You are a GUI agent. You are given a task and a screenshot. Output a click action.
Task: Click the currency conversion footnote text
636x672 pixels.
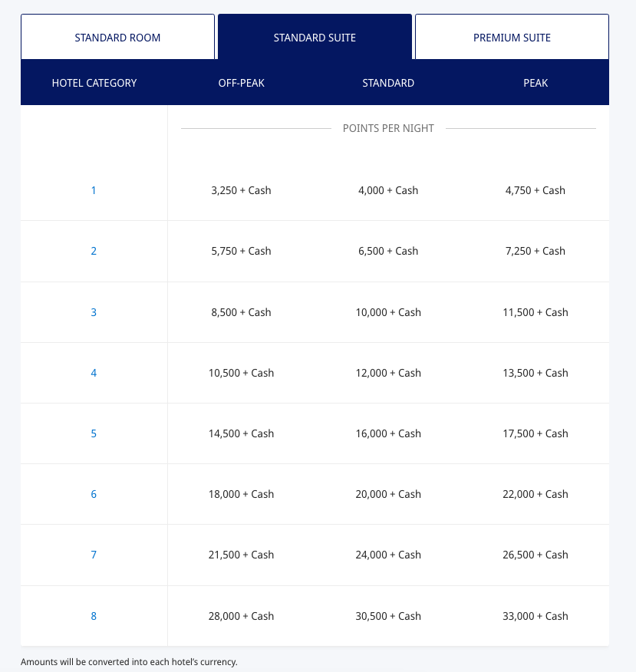129,662
